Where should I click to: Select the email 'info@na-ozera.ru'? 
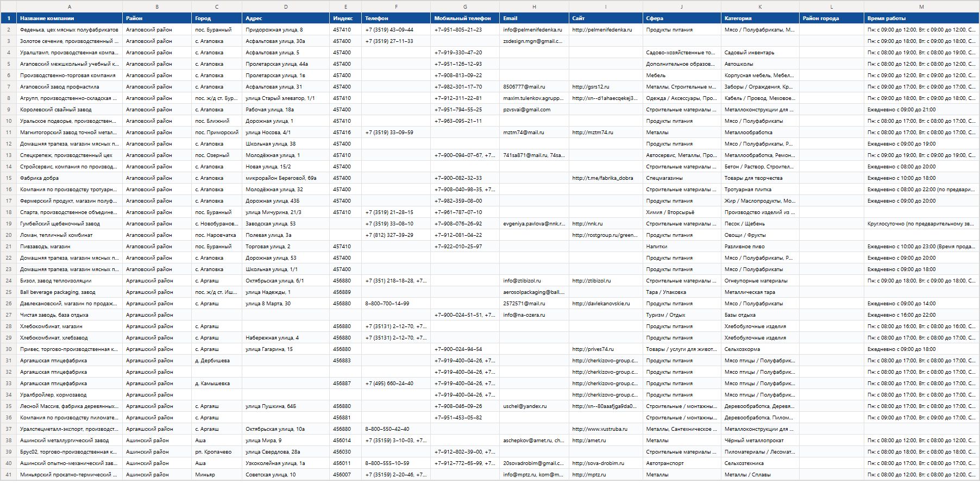pos(534,315)
